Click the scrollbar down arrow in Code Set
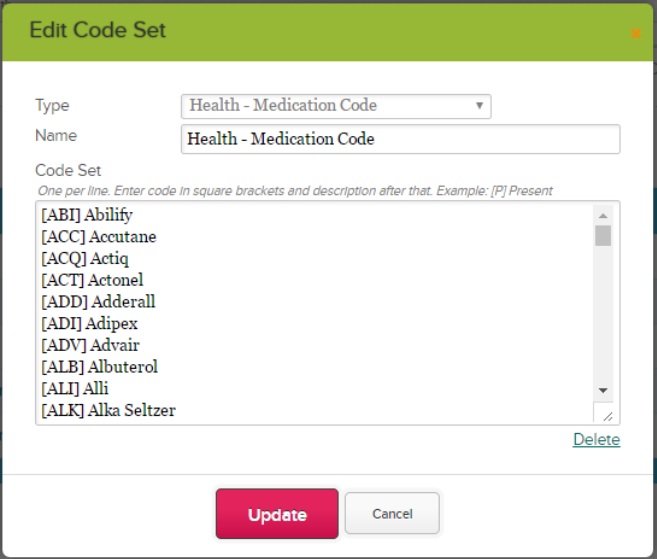This screenshot has height=559, width=657. point(603,391)
